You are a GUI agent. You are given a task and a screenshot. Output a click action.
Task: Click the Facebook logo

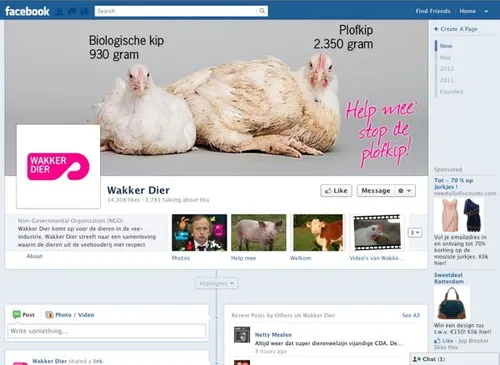click(x=27, y=11)
